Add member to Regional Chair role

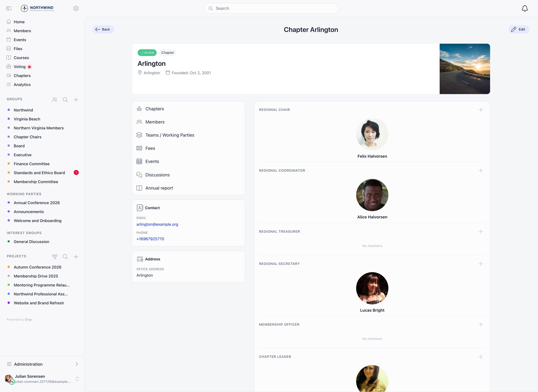481,110
